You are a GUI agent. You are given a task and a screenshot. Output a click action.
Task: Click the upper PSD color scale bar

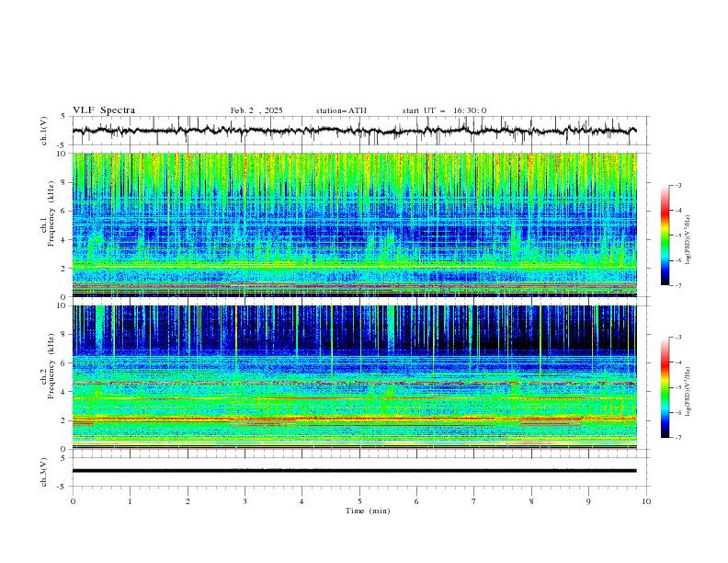click(x=665, y=236)
